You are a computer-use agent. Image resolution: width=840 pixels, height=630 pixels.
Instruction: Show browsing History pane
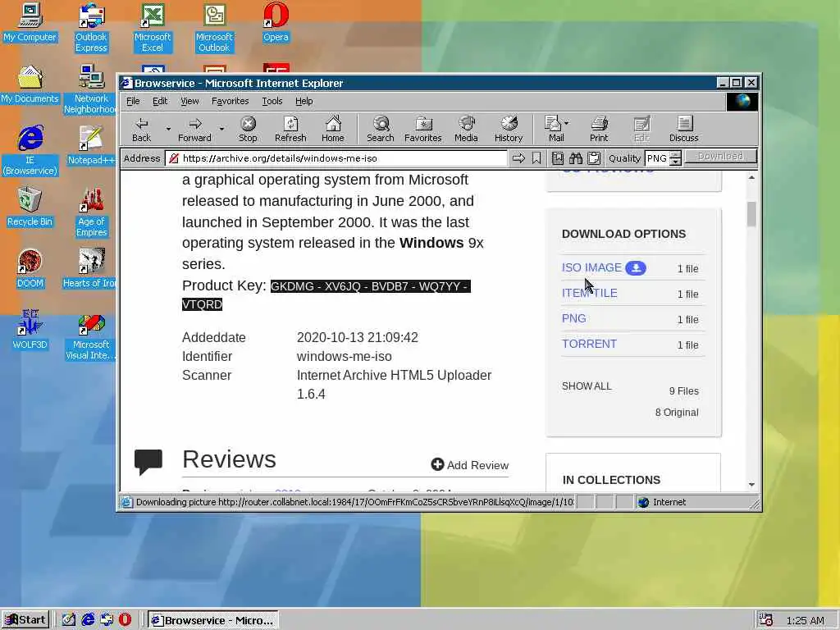[x=509, y=129]
